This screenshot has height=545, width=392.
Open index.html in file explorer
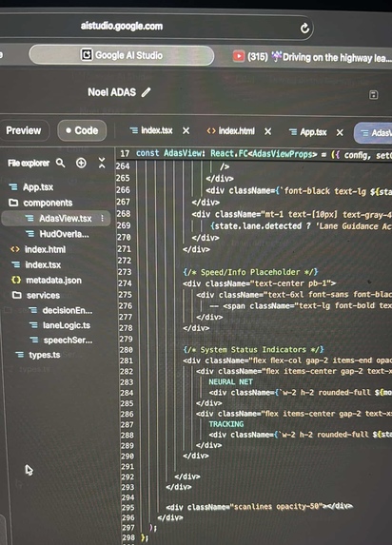tap(45, 249)
